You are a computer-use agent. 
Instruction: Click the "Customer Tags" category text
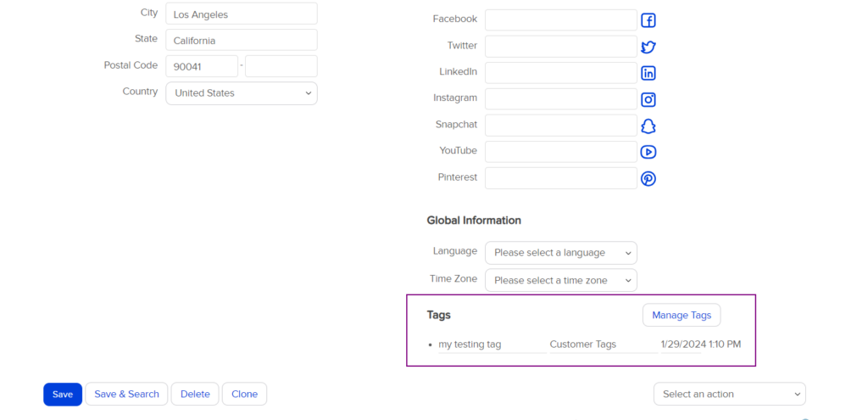click(x=583, y=344)
